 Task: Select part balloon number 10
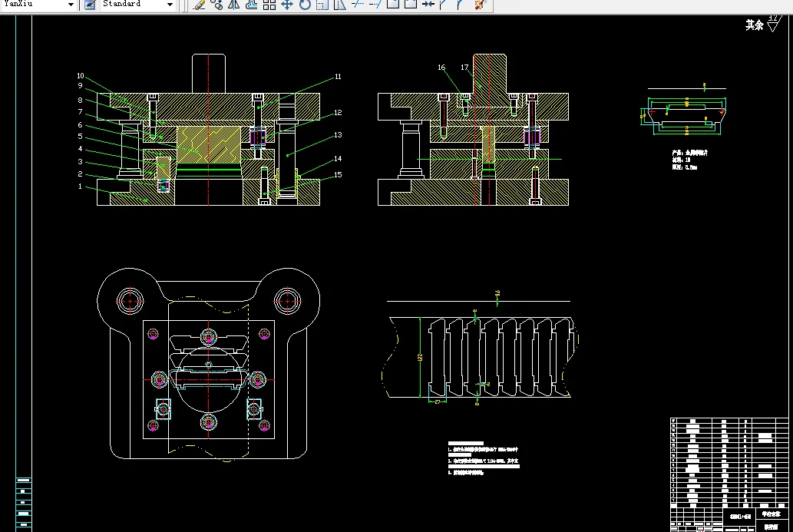click(x=81, y=76)
